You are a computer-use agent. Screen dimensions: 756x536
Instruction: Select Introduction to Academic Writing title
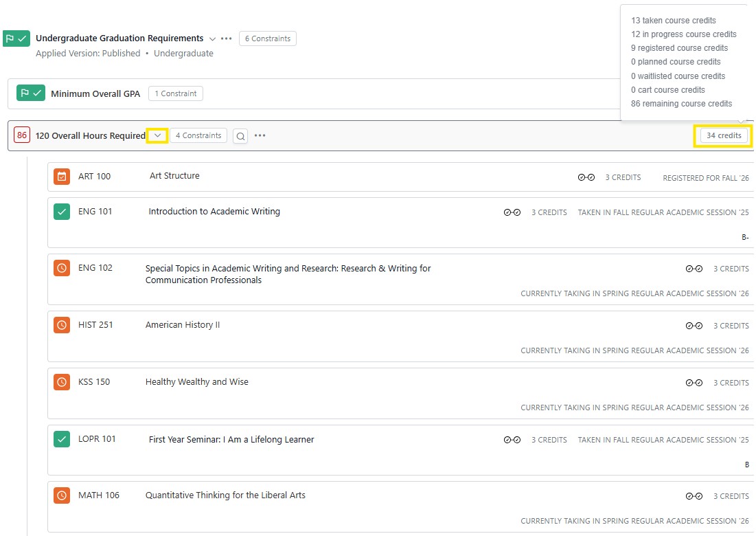[x=214, y=212]
